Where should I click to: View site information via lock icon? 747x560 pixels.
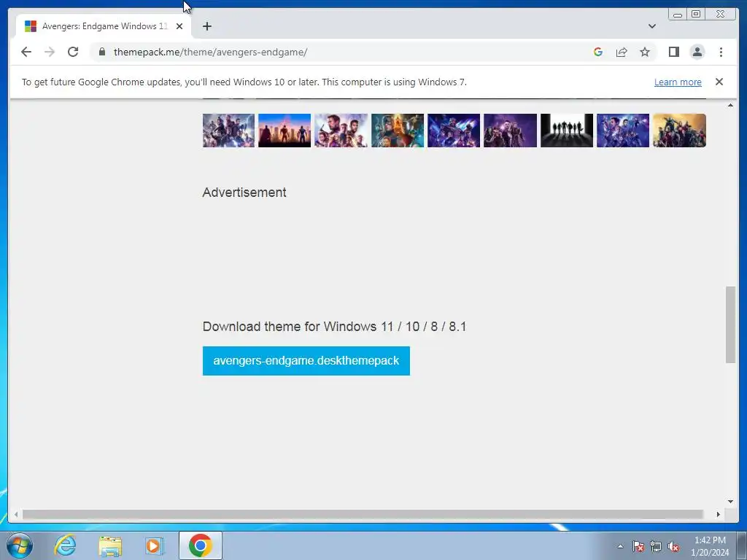coord(102,52)
